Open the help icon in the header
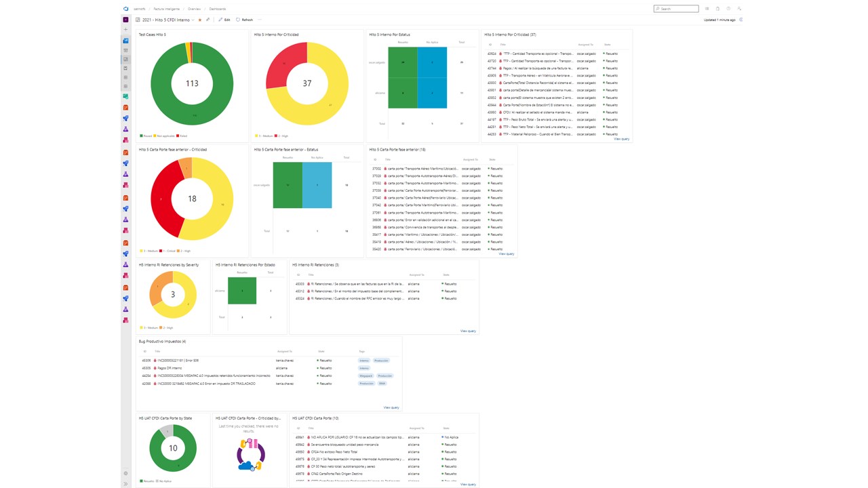The image size is (868, 488). point(728,9)
